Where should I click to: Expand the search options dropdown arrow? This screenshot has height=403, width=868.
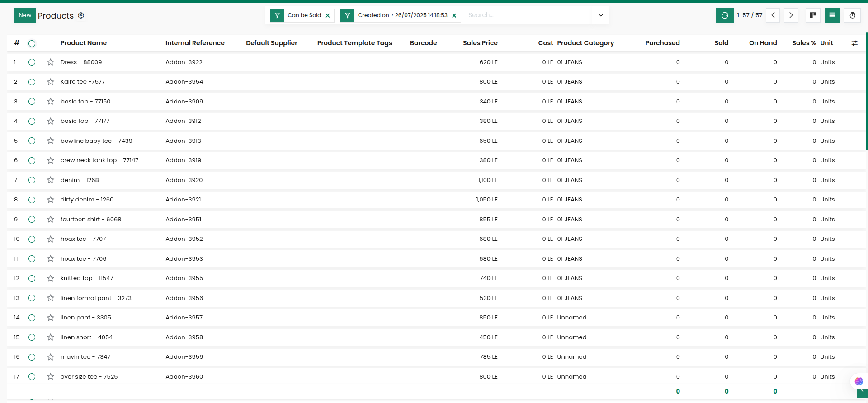(x=600, y=15)
